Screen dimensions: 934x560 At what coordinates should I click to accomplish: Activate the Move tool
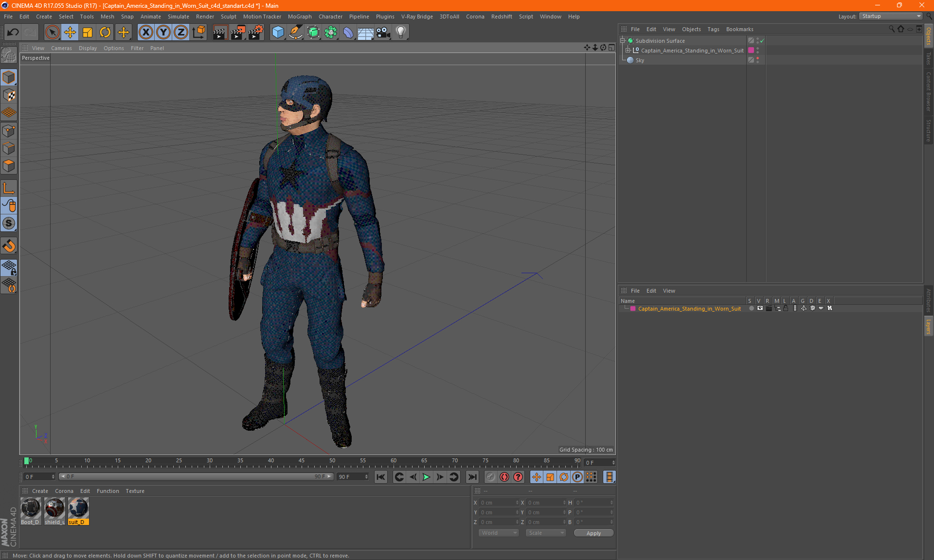tap(70, 33)
